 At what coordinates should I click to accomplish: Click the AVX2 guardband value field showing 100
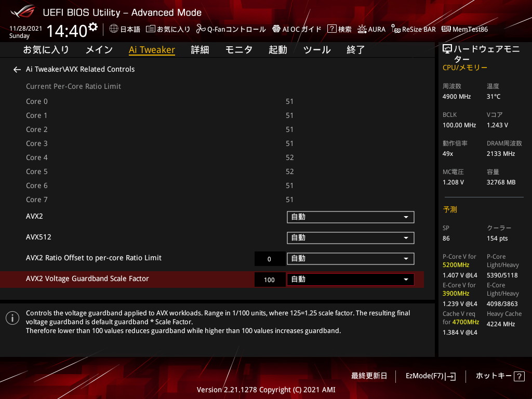270,280
